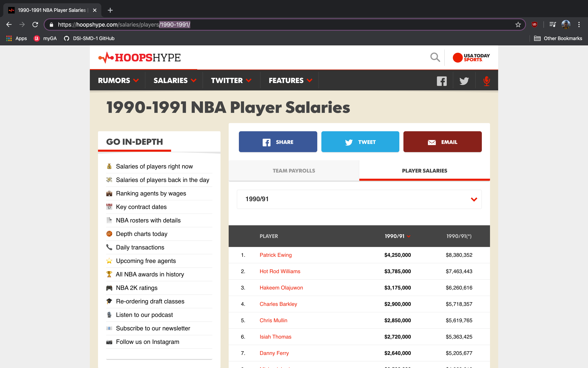Open Chris Mullin player page
This screenshot has height=368, width=588.
273,321
